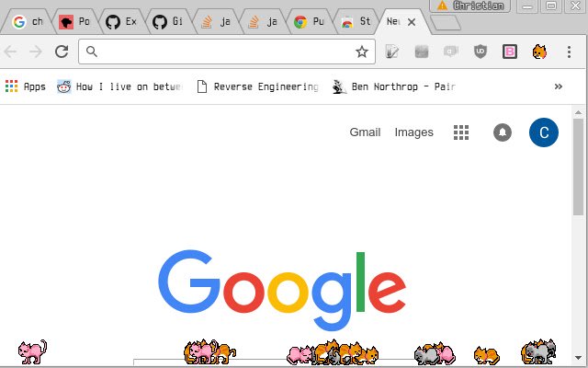Click the pencil-and-paper extension icon

click(x=392, y=52)
